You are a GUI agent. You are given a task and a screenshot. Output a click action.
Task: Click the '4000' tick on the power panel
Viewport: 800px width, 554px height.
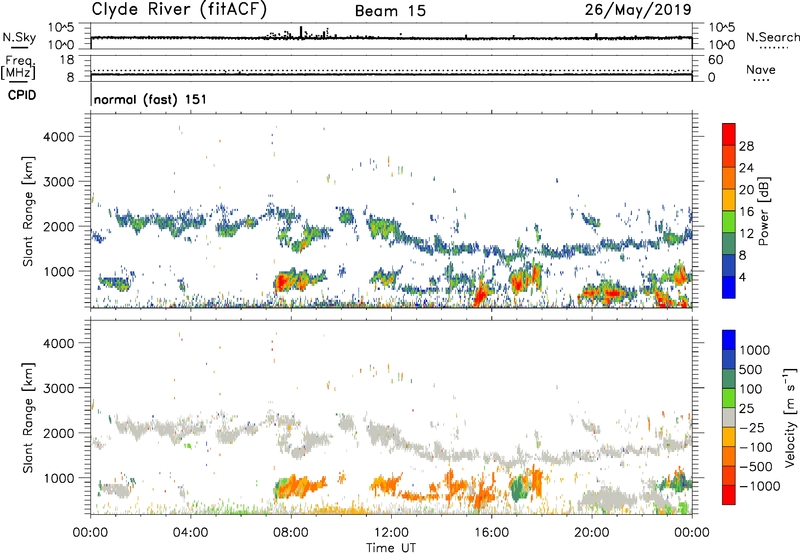(x=59, y=137)
